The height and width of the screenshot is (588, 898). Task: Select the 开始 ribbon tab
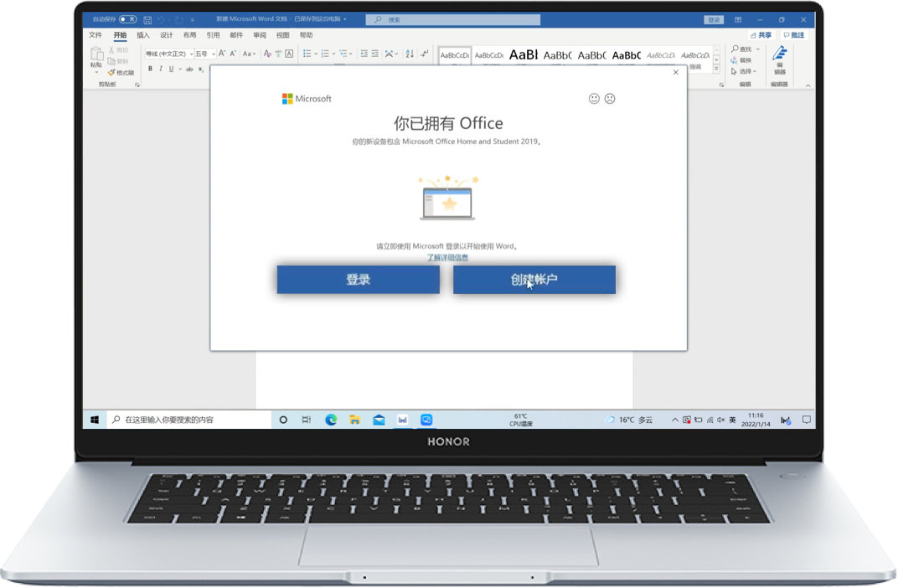tap(120, 35)
